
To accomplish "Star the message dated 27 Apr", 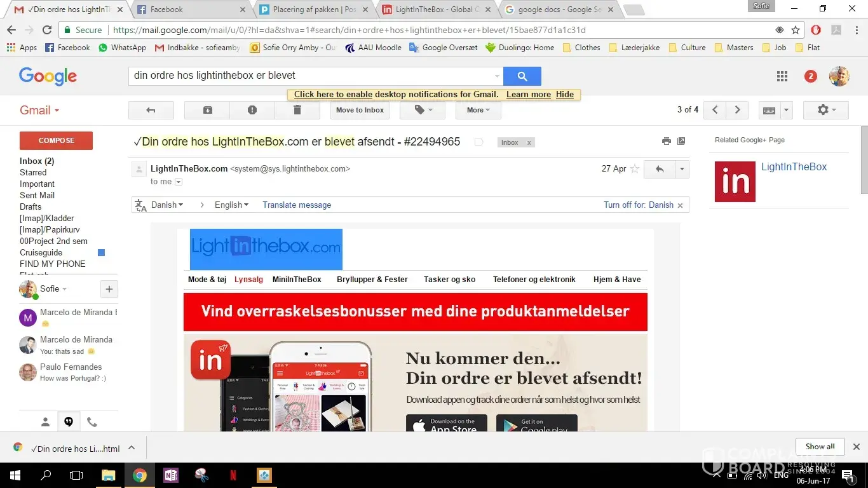I will coord(634,169).
